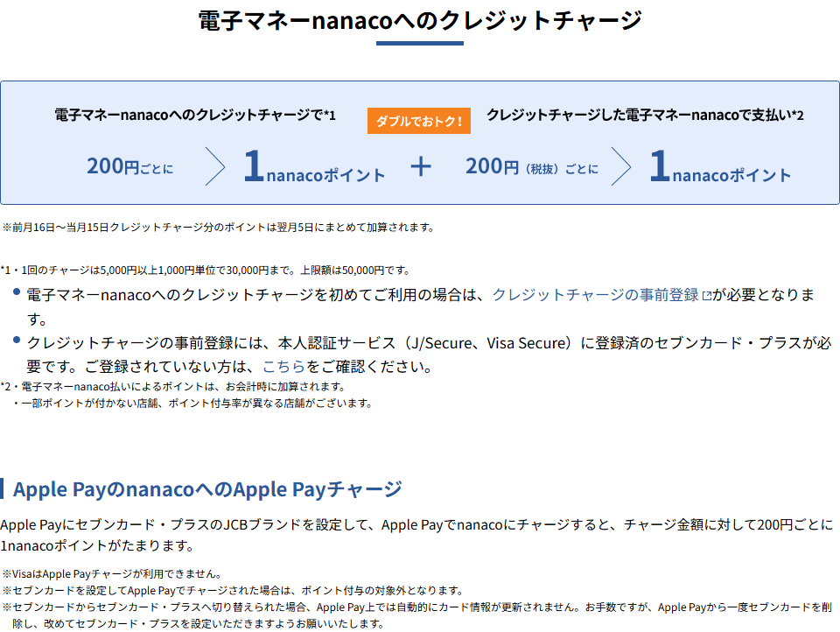Open the こちら link for unregistered users
This screenshot has height=632, width=840.
click(283, 367)
